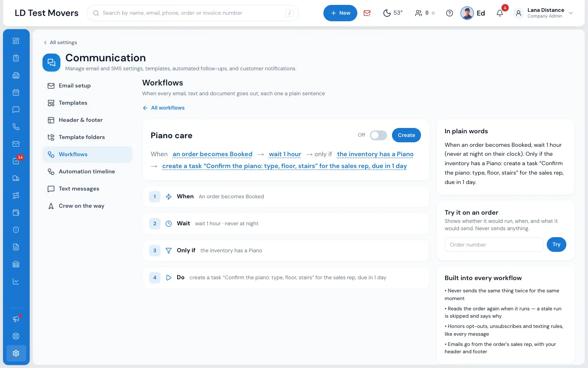This screenshot has width=588, height=368.
Task: Open the building icon in sidebar
Action: (x=16, y=75)
